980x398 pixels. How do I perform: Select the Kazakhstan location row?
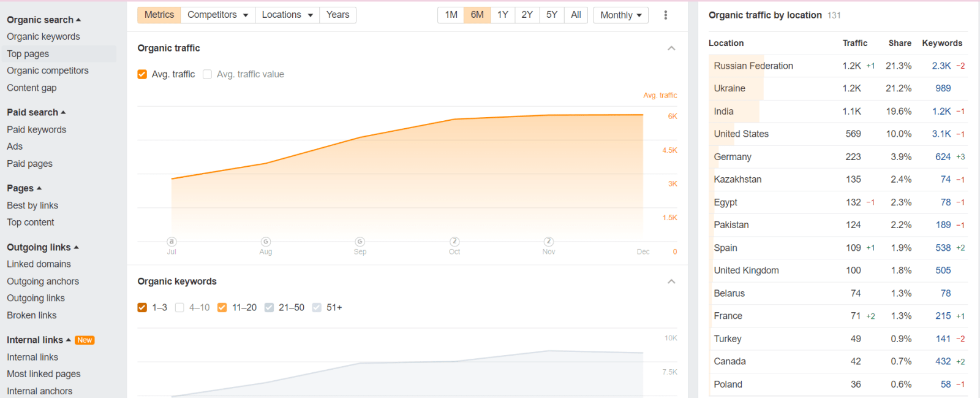pos(838,180)
